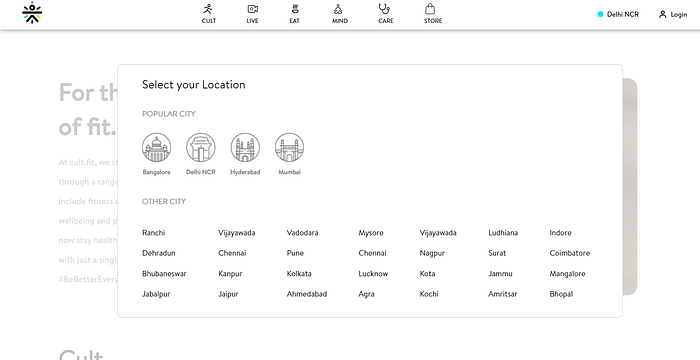
Task: Click the cult.fit logo icon
Action: pyautogui.click(x=32, y=13)
